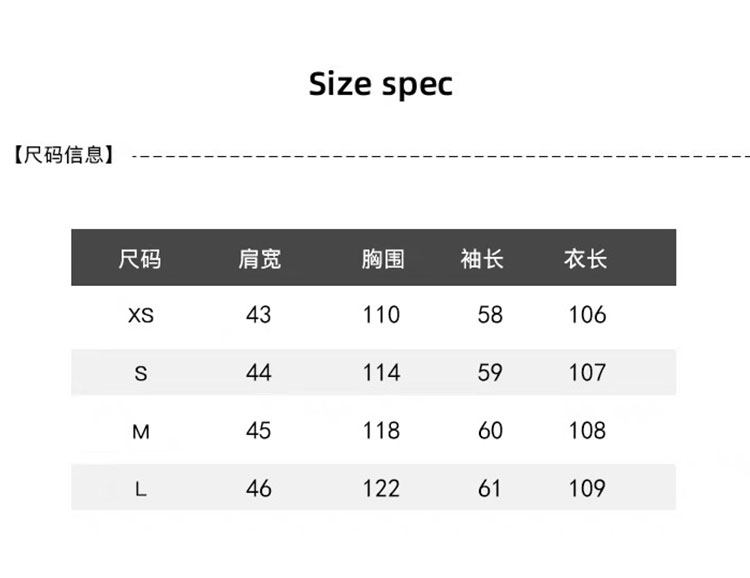Click the 胸围 column header

(382, 259)
